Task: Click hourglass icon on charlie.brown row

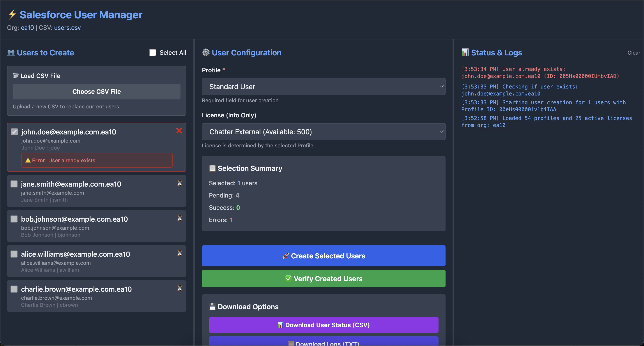Action: pyautogui.click(x=179, y=288)
